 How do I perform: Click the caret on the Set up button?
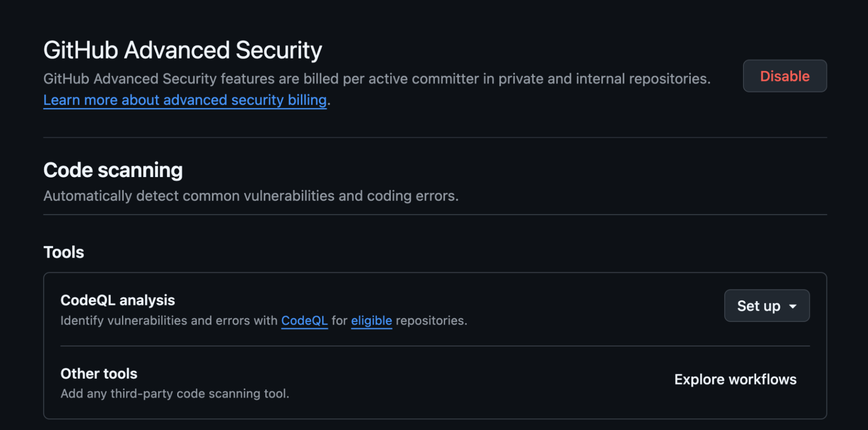794,306
